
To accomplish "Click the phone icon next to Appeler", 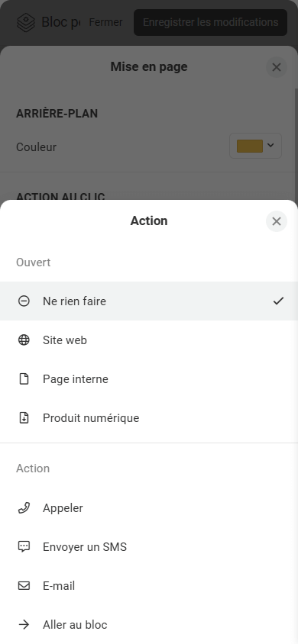I will [x=24, y=508].
